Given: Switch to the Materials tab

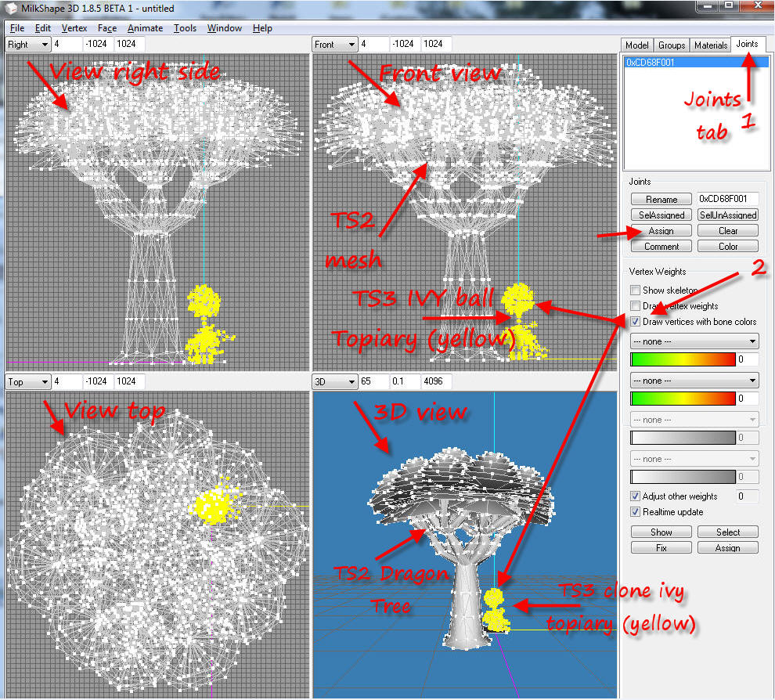Looking at the screenshot, I should (x=711, y=45).
